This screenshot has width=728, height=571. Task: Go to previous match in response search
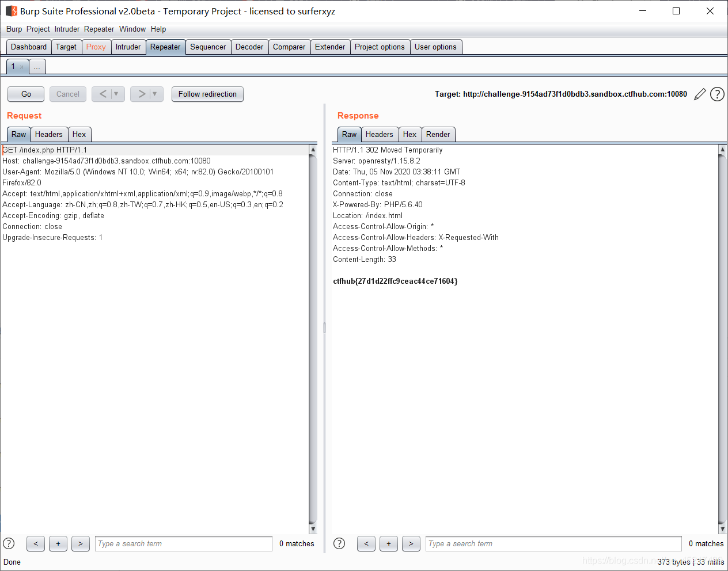click(x=366, y=543)
